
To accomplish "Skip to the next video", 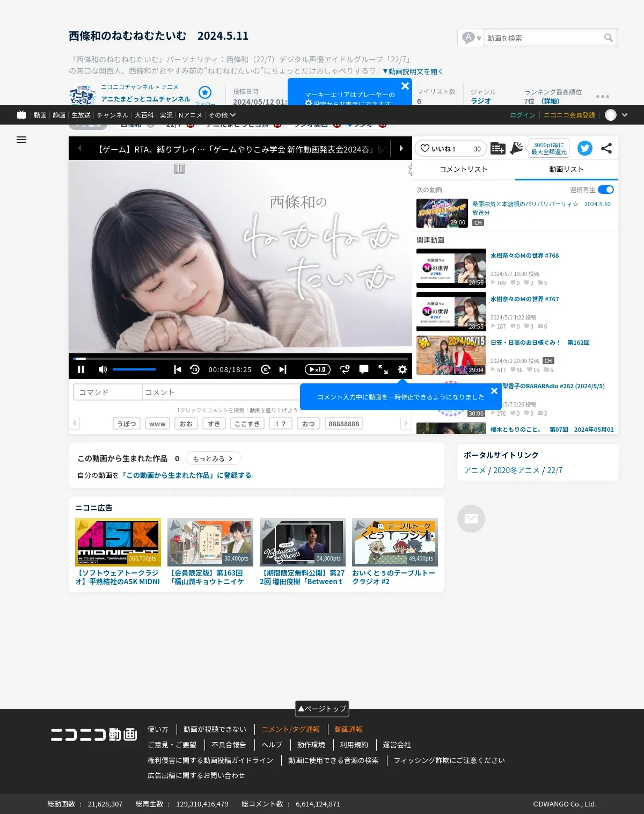I will coord(283,369).
